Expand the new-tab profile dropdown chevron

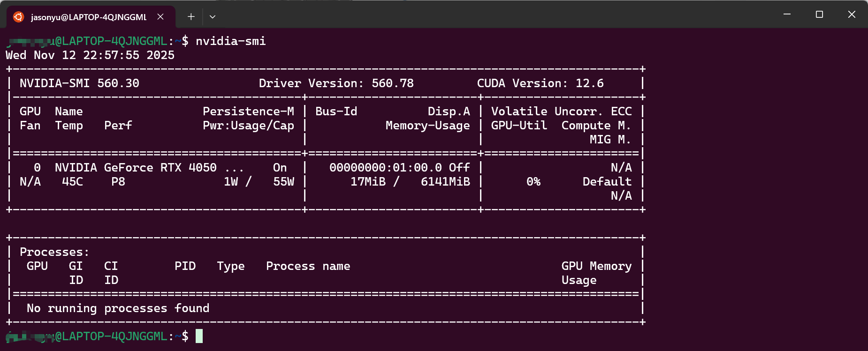pos(213,17)
